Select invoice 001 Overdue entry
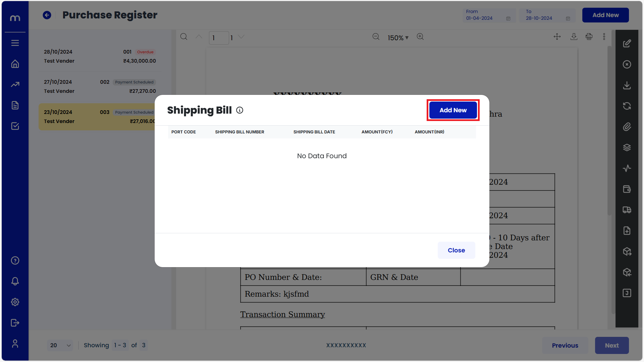Viewport: 644px width, 362px height. tap(100, 56)
